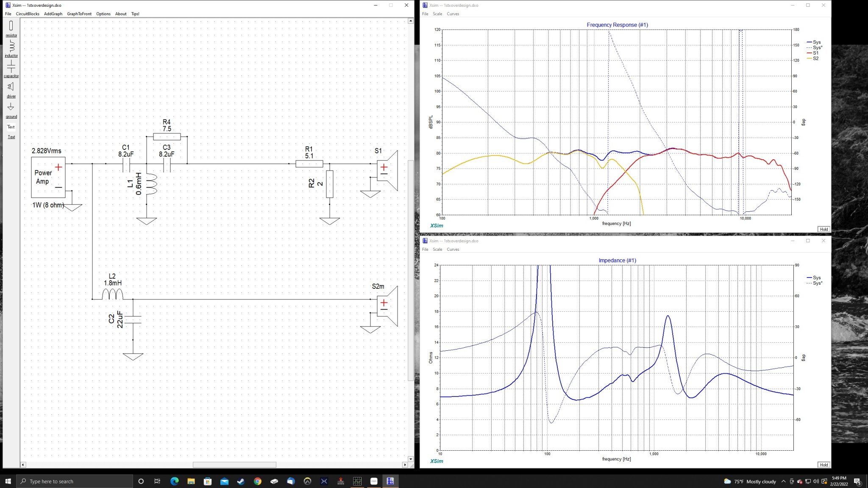
Task: Click Hold button on Frequency Response graph
Action: (823, 229)
